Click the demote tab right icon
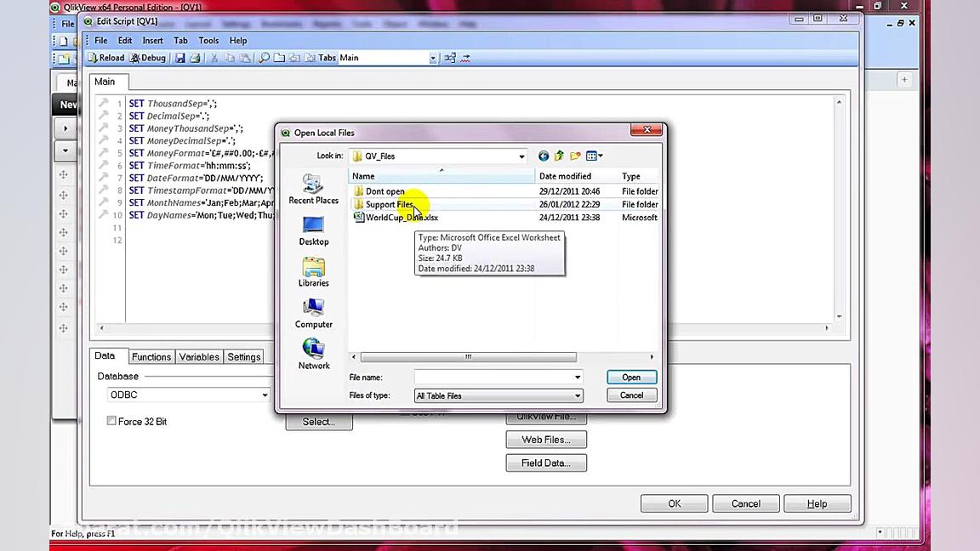The height and width of the screenshot is (551, 980). point(310,58)
